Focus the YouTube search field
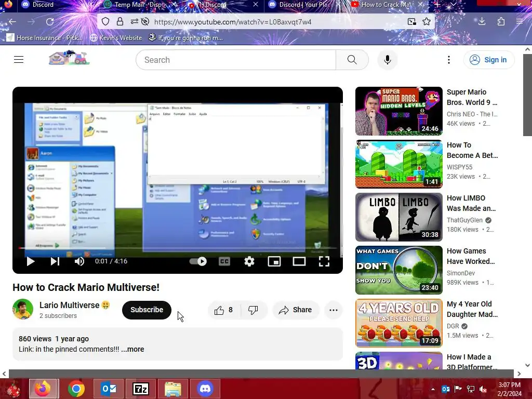This screenshot has width=532, height=399. click(236, 60)
